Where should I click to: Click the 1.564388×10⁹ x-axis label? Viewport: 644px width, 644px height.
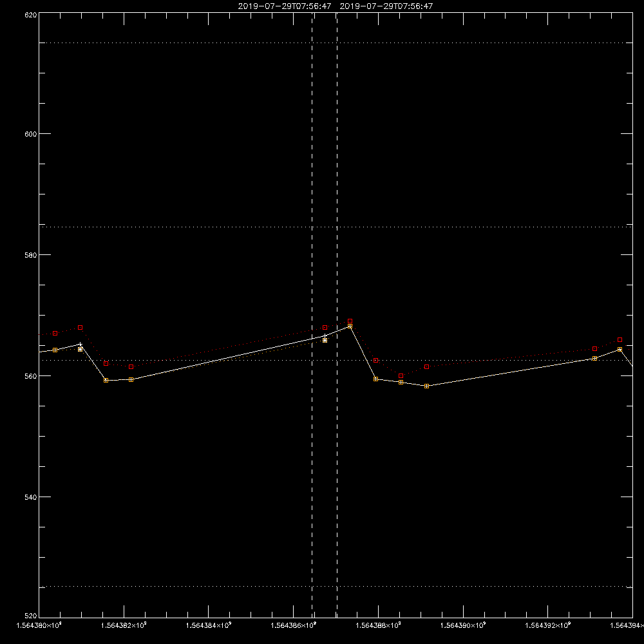378,625
